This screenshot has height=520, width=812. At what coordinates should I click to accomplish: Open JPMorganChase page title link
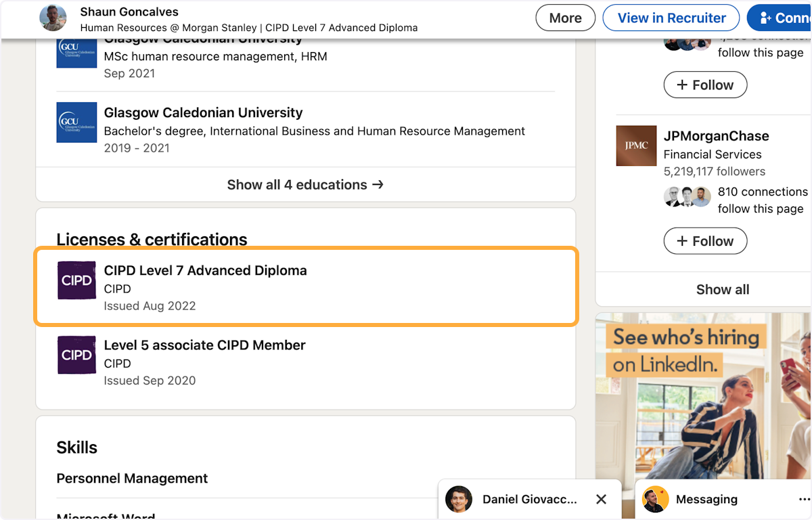click(x=716, y=136)
